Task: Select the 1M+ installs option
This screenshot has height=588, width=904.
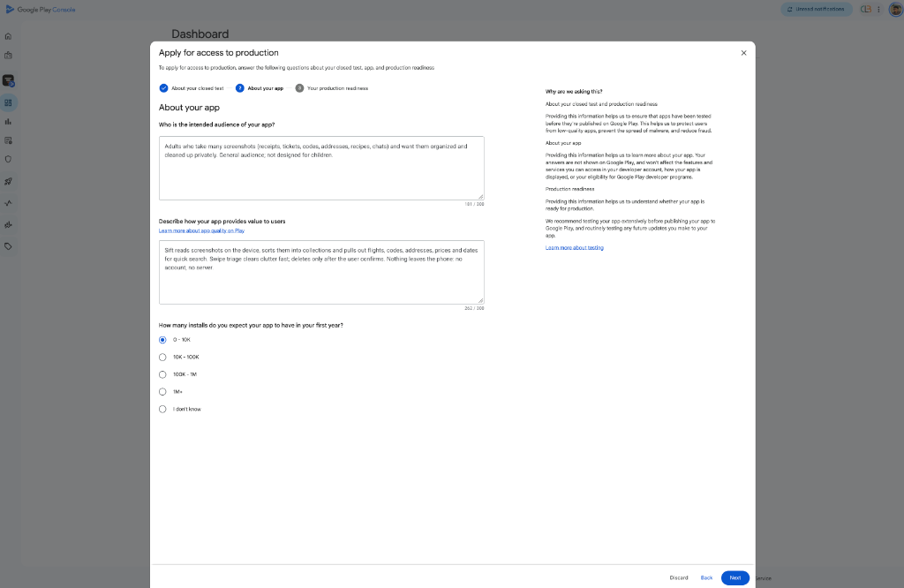Action: tap(162, 392)
